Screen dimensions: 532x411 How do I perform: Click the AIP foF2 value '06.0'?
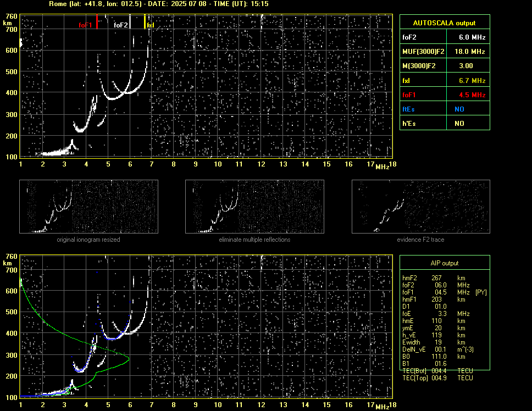(441, 285)
